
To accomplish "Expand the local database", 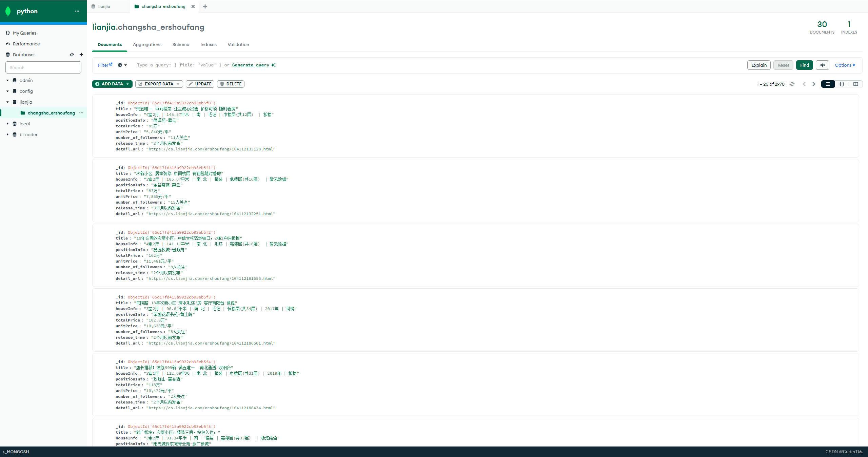I will [x=7, y=124].
